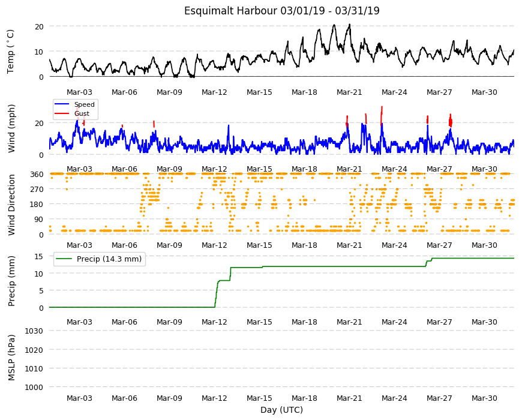
Task: Click the Wind Direction axis label
Action: tap(11, 205)
